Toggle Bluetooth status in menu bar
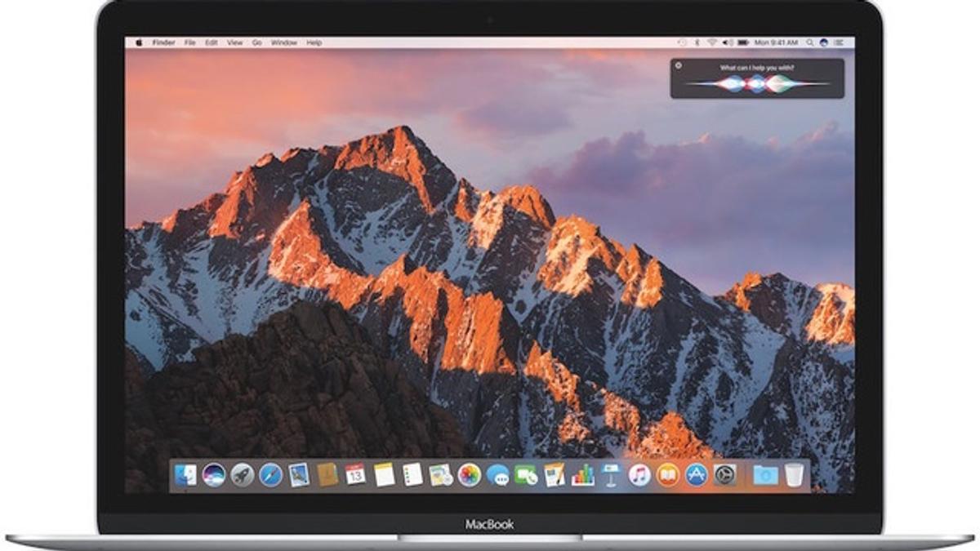The image size is (980, 551). [697, 42]
